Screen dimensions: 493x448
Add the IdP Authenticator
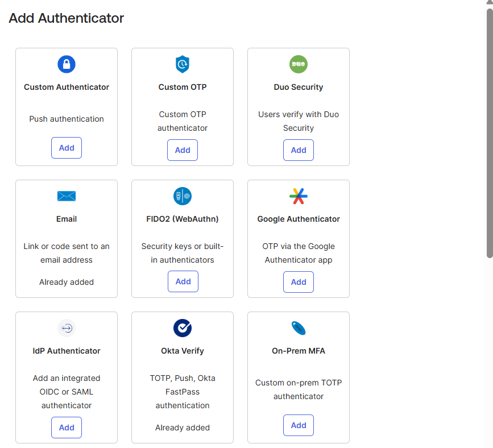point(67,428)
